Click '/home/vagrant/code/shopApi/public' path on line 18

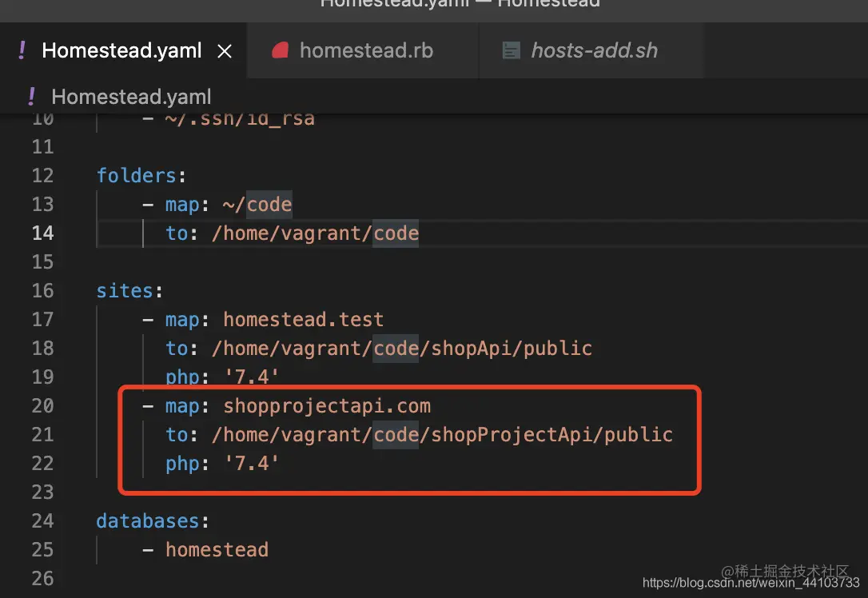(402, 349)
